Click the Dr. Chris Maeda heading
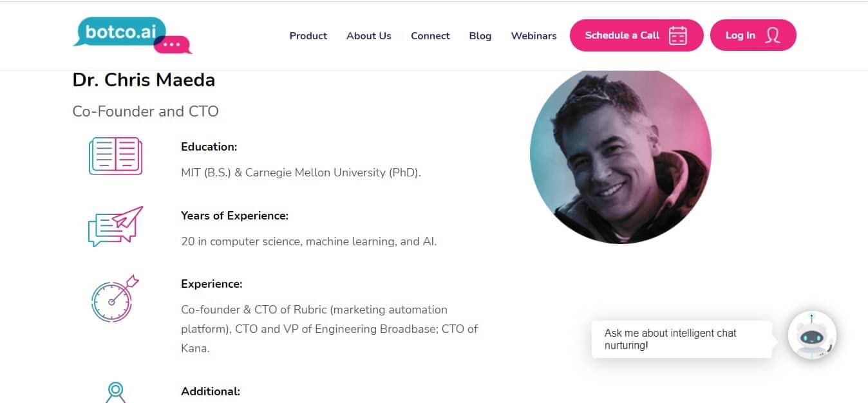868x403 pixels. (x=144, y=80)
